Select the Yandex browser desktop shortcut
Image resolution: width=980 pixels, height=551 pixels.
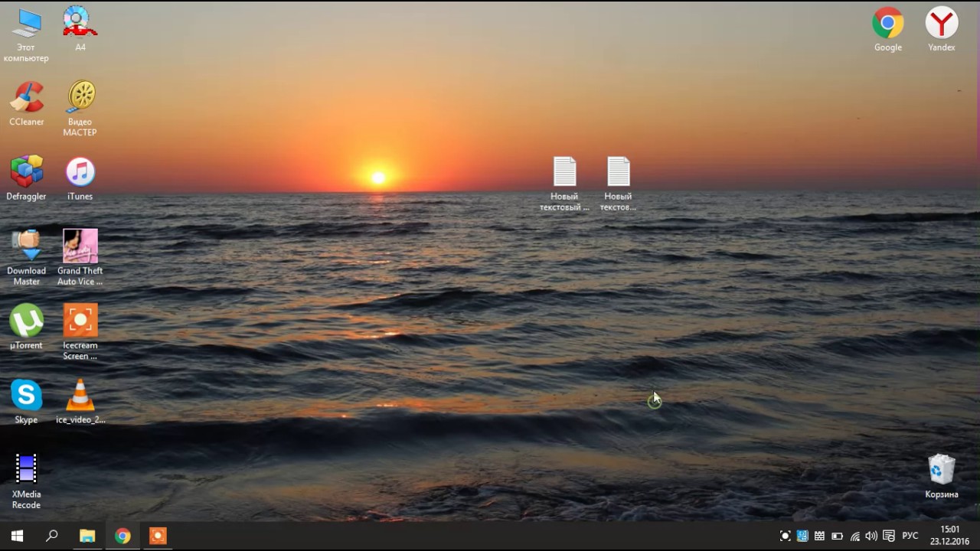(x=942, y=29)
